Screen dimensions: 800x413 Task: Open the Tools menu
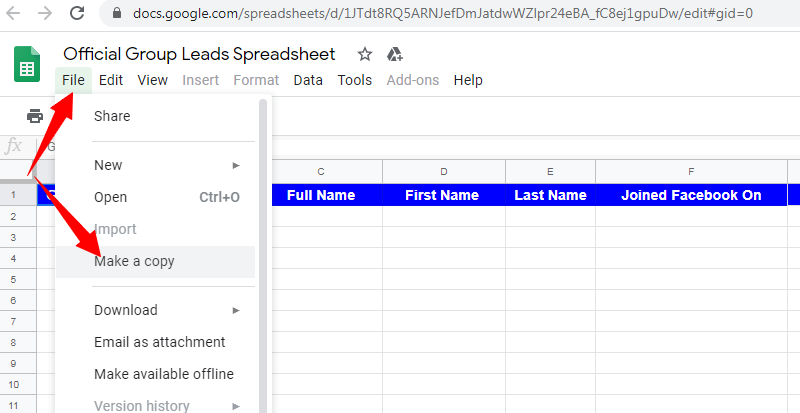point(354,80)
